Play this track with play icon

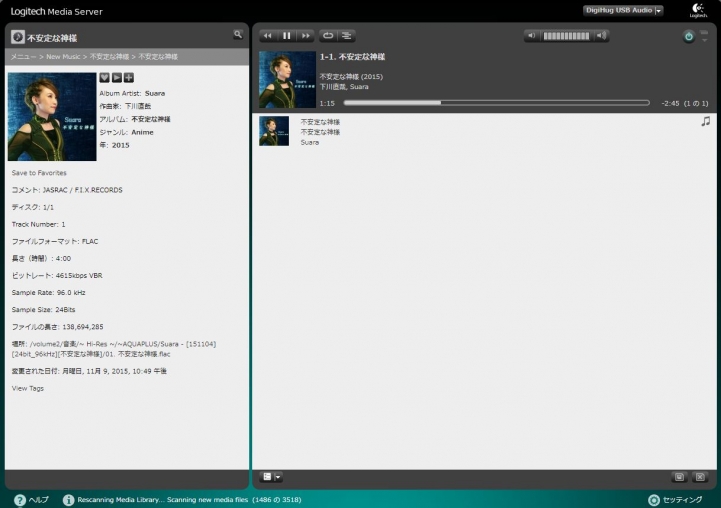[117, 77]
